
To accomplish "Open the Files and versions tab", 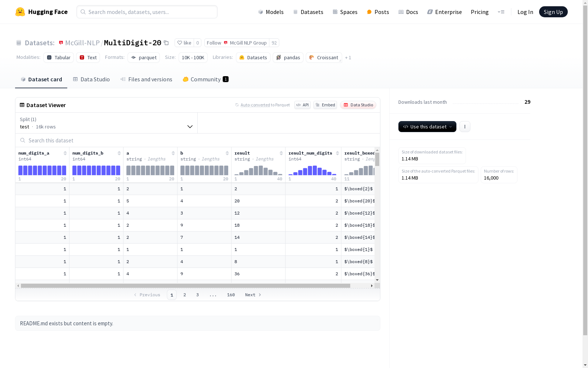I will point(146,79).
